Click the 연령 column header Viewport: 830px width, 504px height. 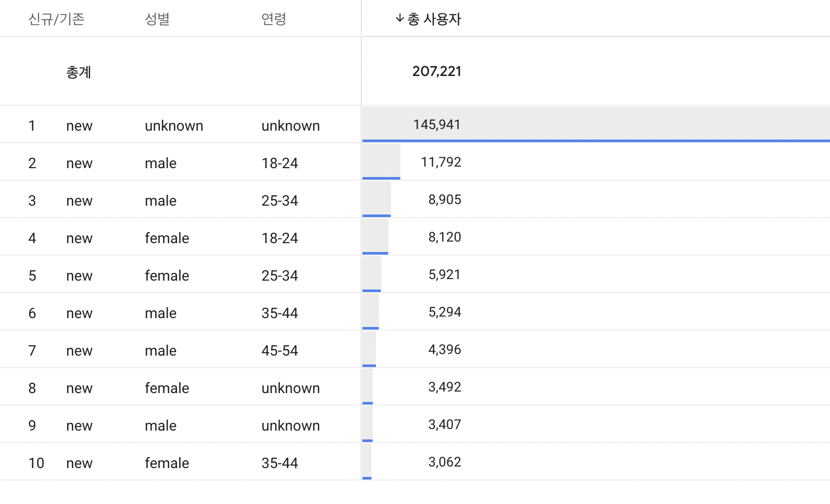tap(274, 19)
